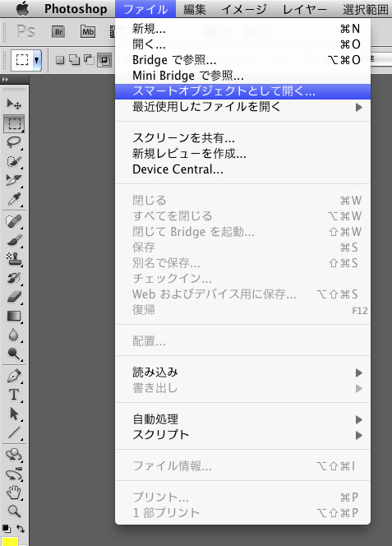Expand the スクリプト submenu

point(242,435)
